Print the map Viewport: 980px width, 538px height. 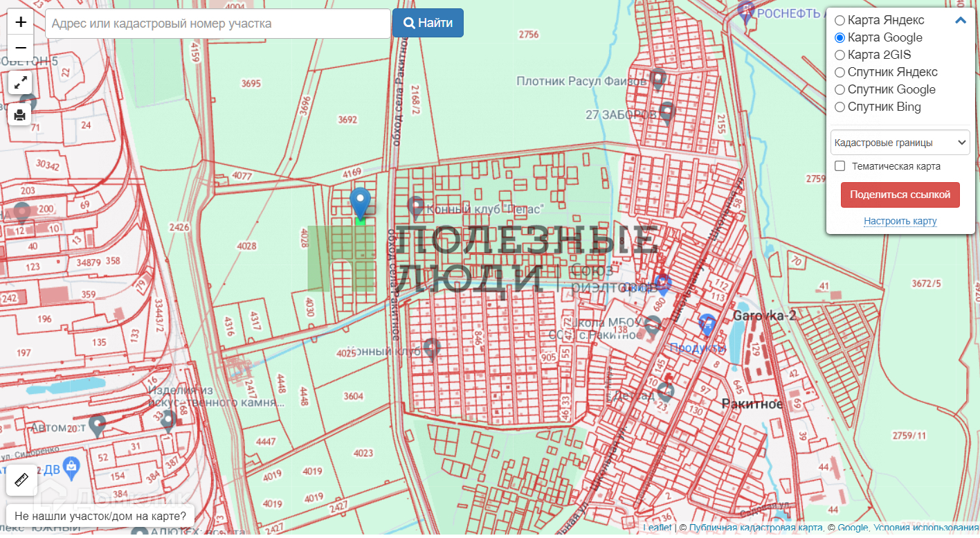(20, 114)
